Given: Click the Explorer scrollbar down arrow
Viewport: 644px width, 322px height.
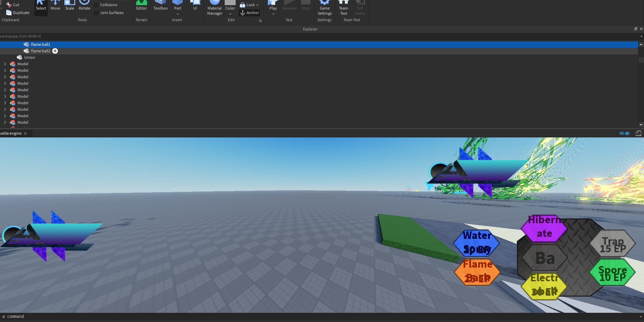Looking at the screenshot, I should (x=641, y=125).
